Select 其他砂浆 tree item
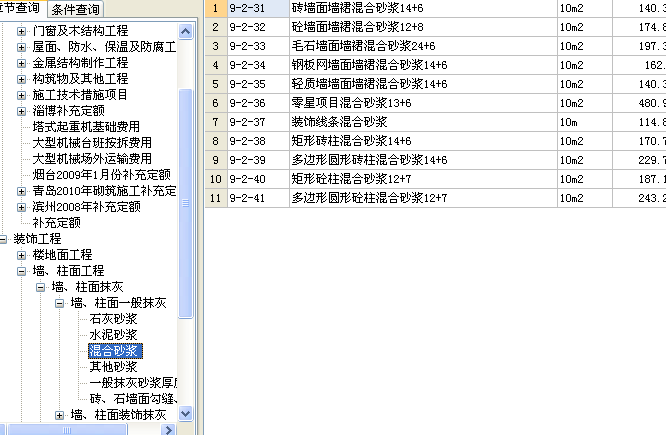666x435 pixels. (113, 367)
